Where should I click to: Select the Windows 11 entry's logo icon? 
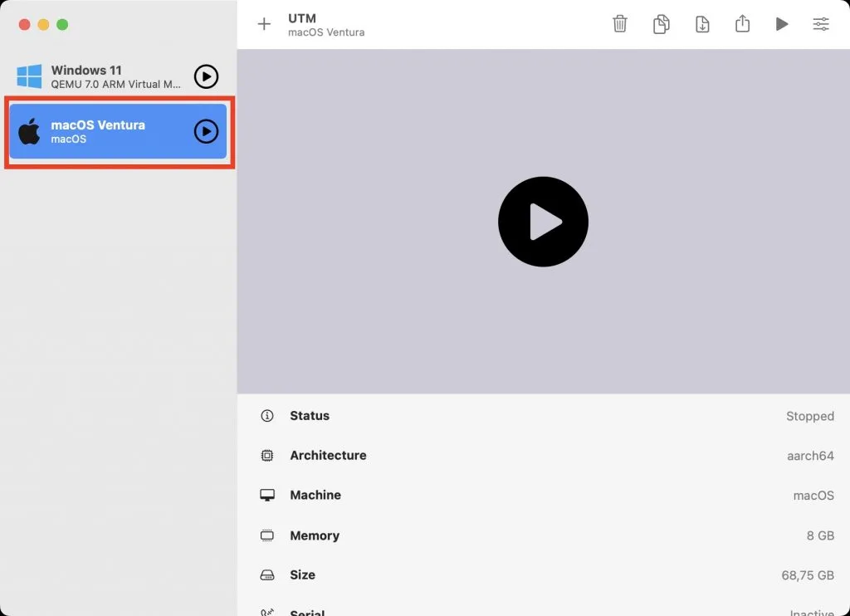pyautogui.click(x=29, y=76)
